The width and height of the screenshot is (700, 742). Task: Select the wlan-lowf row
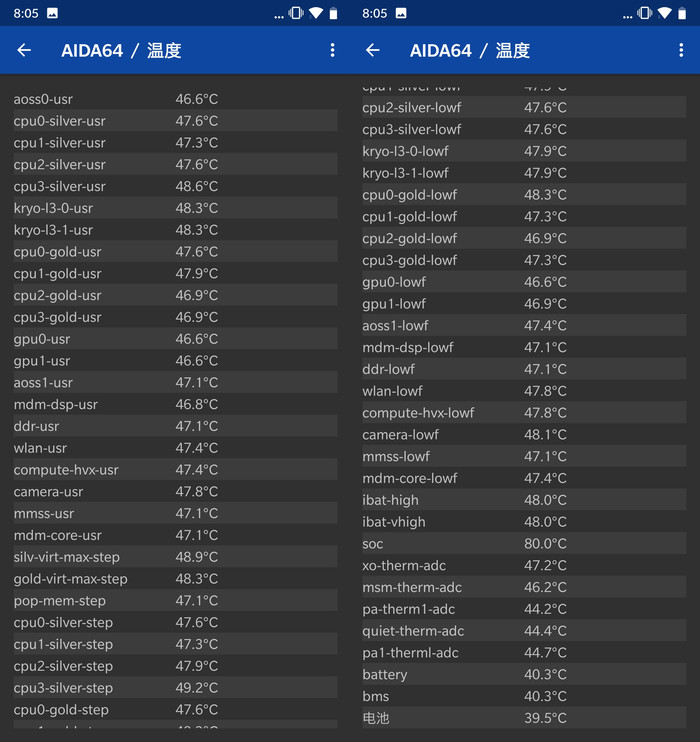tap(524, 390)
